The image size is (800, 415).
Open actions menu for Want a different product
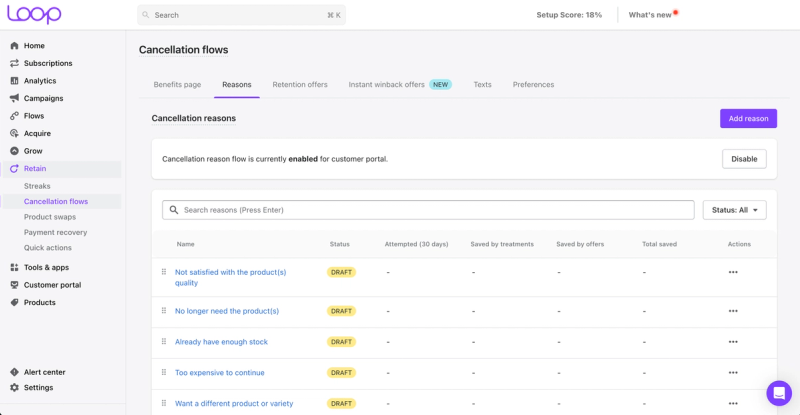pyautogui.click(x=733, y=403)
